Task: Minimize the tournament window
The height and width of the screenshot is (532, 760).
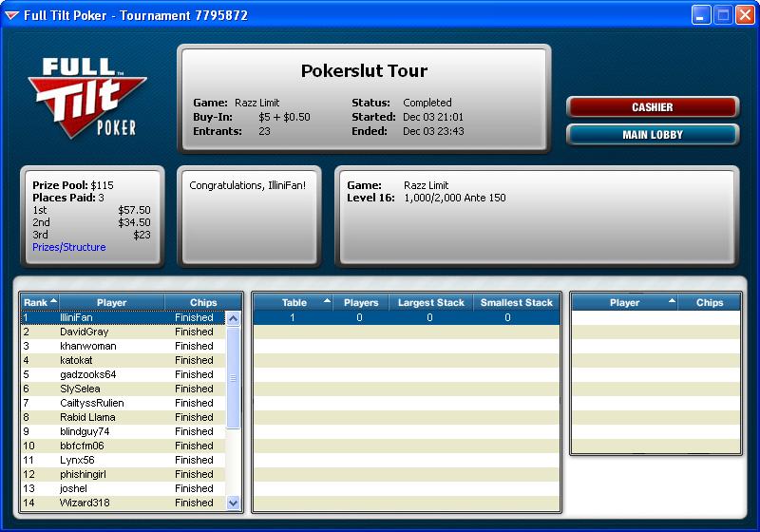Action: pyautogui.click(x=701, y=15)
